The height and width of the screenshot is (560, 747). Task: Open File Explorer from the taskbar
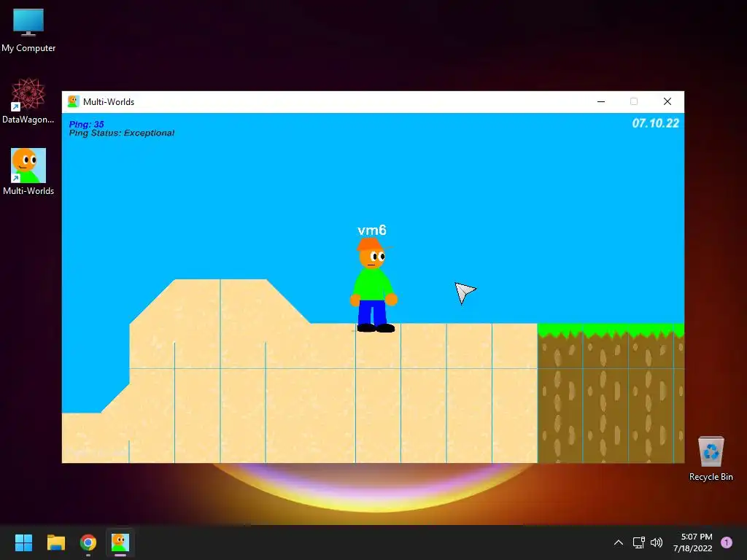tap(55, 542)
